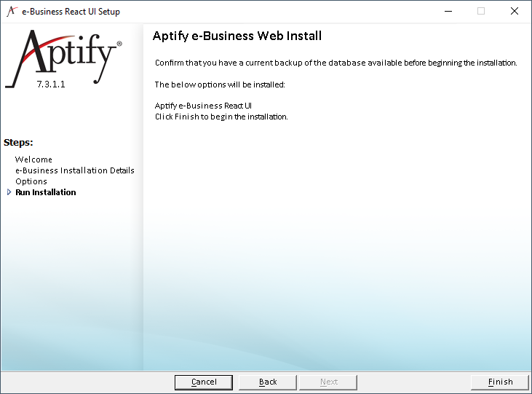Click the database backup confirmation text
532x394 pixels.
[x=336, y=63]
